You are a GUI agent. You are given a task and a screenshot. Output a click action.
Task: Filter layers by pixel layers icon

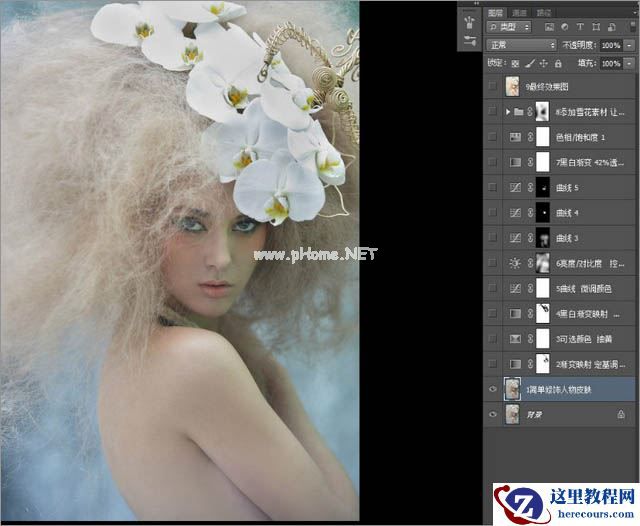549,27
